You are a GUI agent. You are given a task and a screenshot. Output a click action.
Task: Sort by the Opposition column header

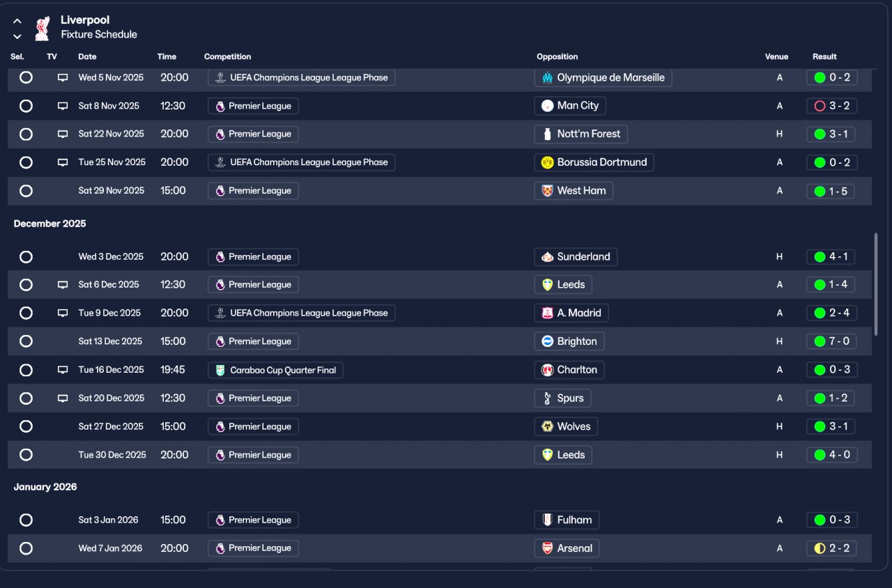(557, 56)
